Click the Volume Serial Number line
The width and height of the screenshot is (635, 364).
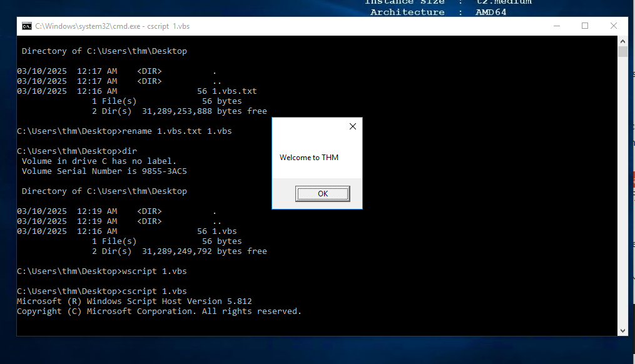click(x=104, y=171)
